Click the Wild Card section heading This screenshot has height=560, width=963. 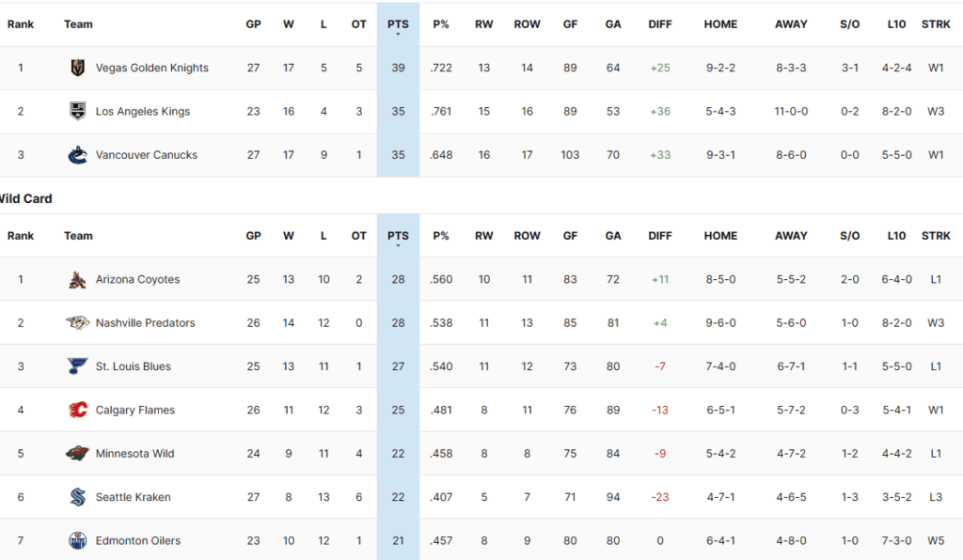26,198
